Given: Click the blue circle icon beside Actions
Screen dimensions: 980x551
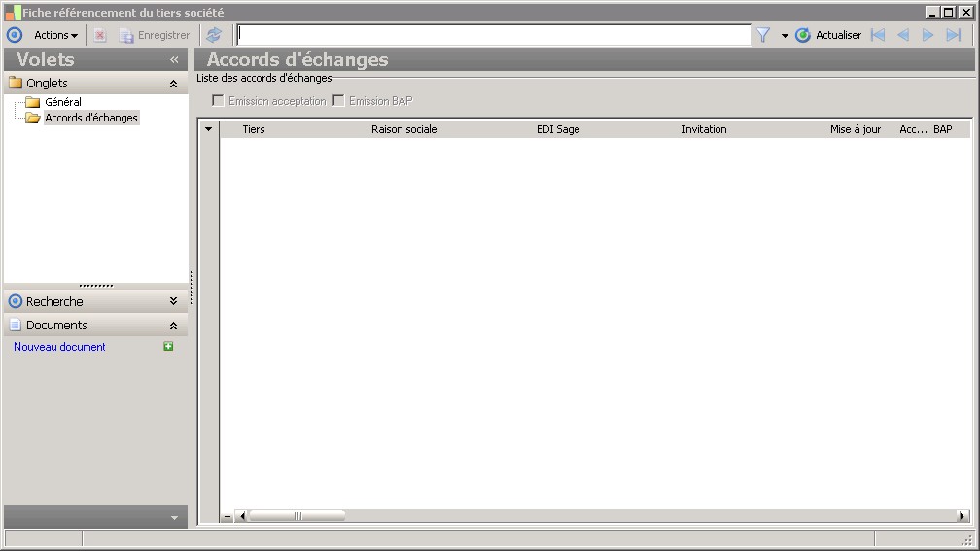Looking at the screenshot, I should tap(15, 35).
